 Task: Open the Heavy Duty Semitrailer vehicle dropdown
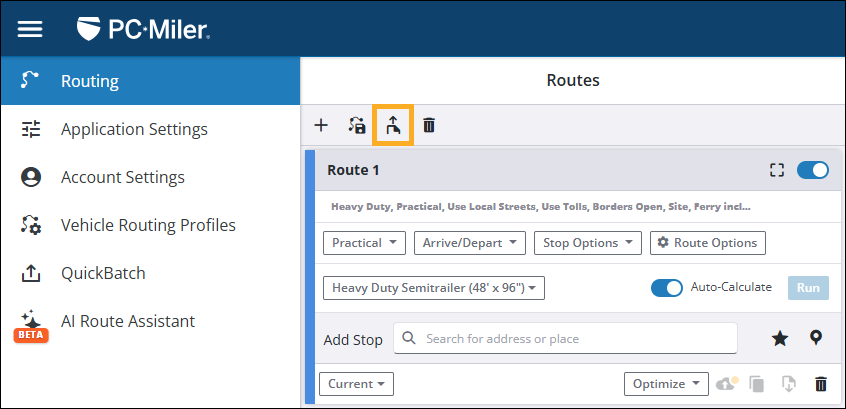tap(434, 288)
